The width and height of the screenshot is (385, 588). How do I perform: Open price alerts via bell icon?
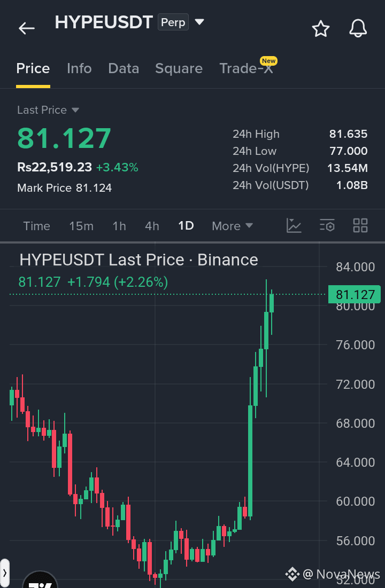coord(358,28)
